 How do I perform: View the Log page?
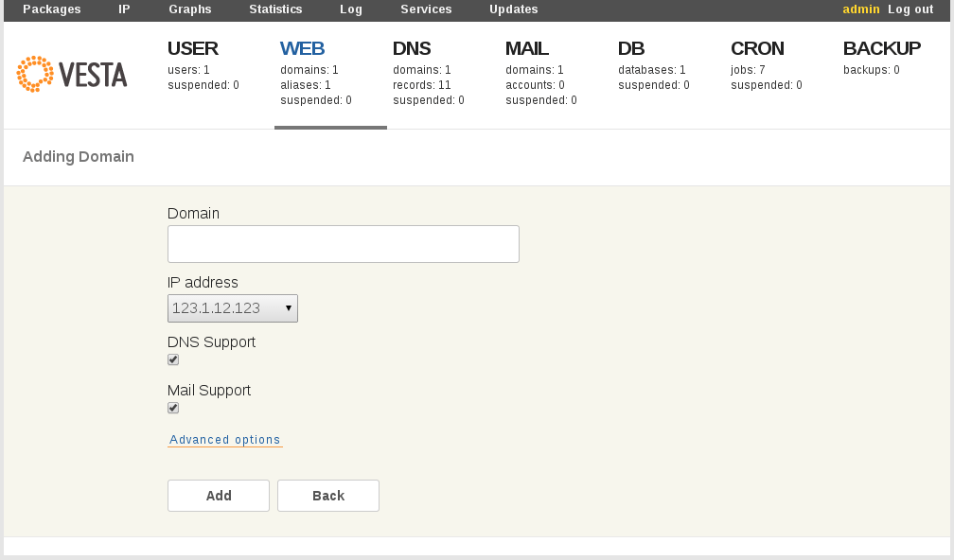(x=351, y=9)
